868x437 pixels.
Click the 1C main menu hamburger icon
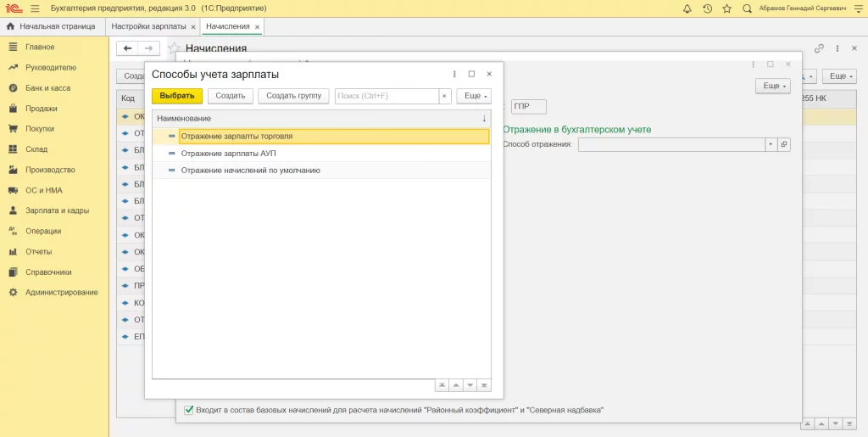click(x=35, y=8)
